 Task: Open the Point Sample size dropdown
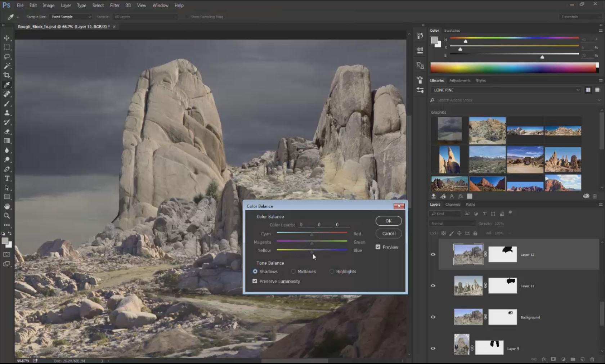[71, 17]
